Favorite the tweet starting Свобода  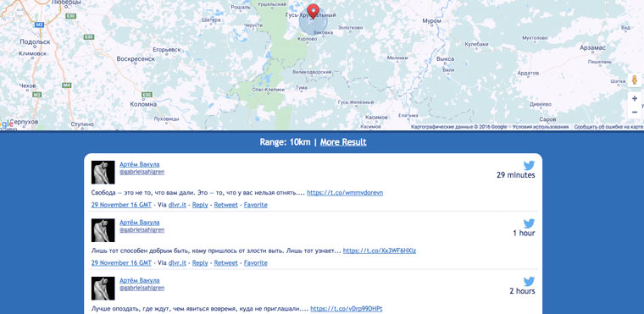(x=255, y=205)
